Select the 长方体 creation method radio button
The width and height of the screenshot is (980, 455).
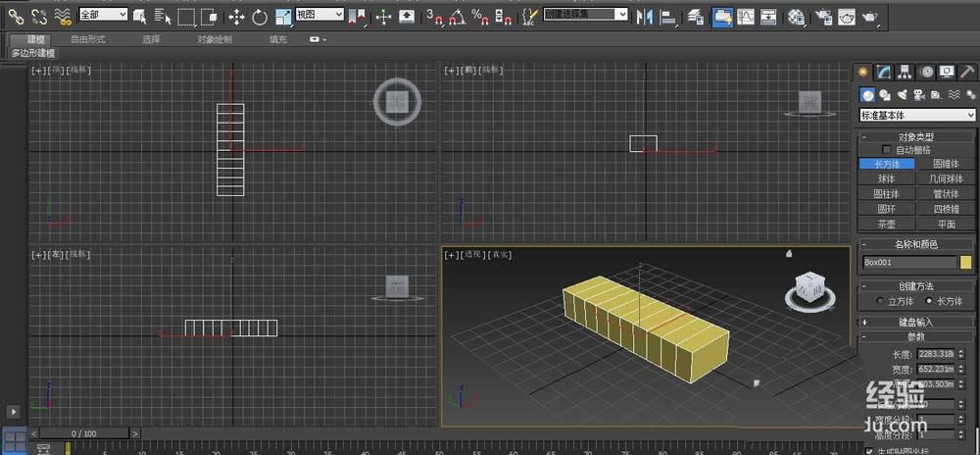[x=930, y=301]
